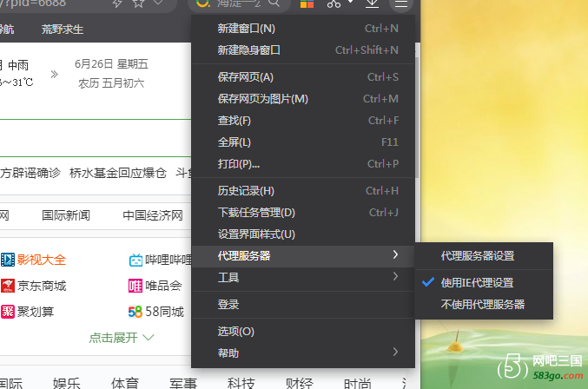Click the scissors screenshot tool icon
Viewport: 588px width, 389px height.
tap(334, 3)
